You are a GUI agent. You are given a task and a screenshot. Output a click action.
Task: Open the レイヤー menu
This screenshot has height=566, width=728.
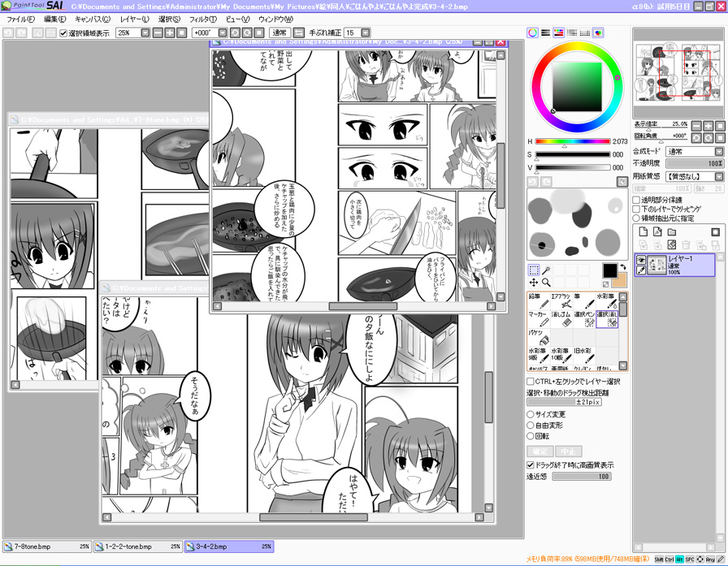(135, 19)
